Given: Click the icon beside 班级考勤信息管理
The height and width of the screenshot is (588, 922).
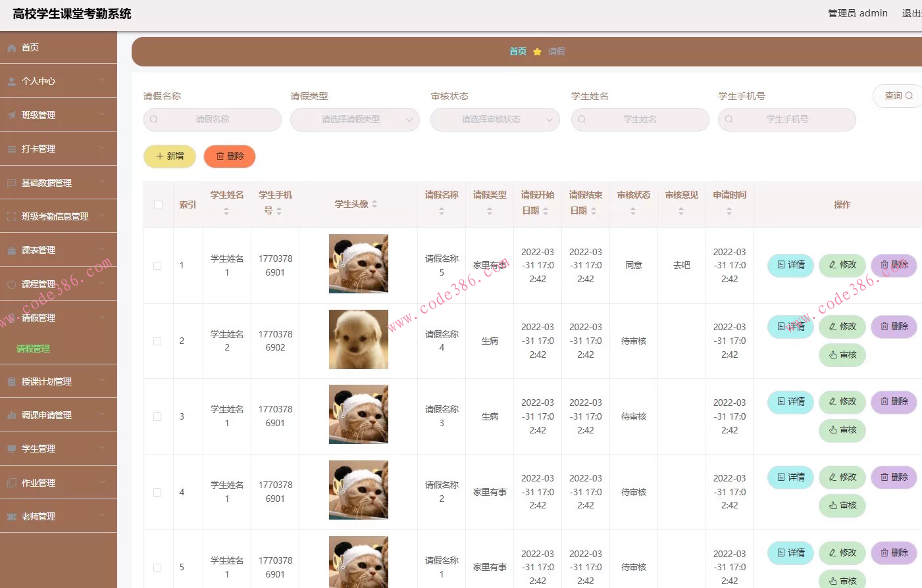Looking at the screenshot, I should pyautogui.click(x=11, y=216).
